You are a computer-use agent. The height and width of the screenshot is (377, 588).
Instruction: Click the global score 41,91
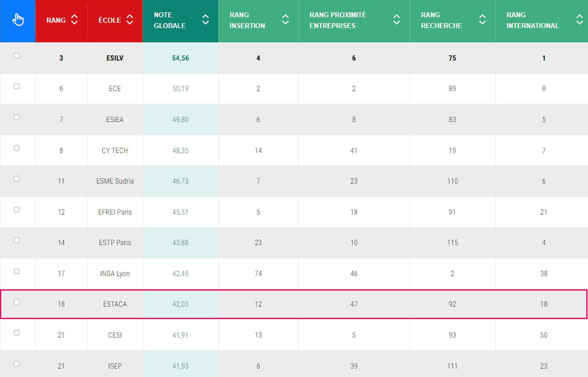pyautogui.click(x=181, y=335)
